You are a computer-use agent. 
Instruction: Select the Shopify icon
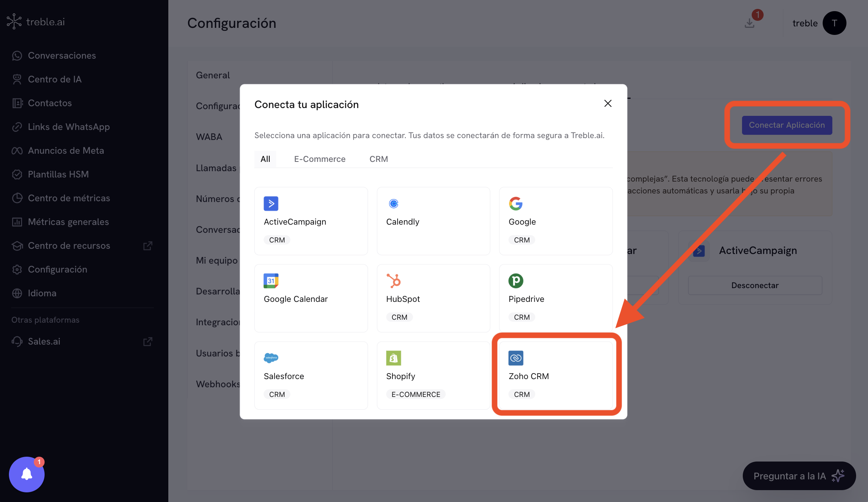coord(394,358)
